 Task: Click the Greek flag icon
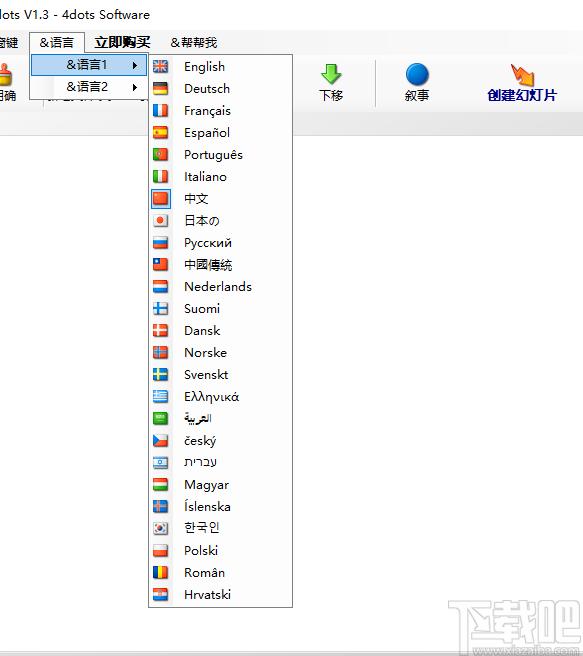coord(160,396)
